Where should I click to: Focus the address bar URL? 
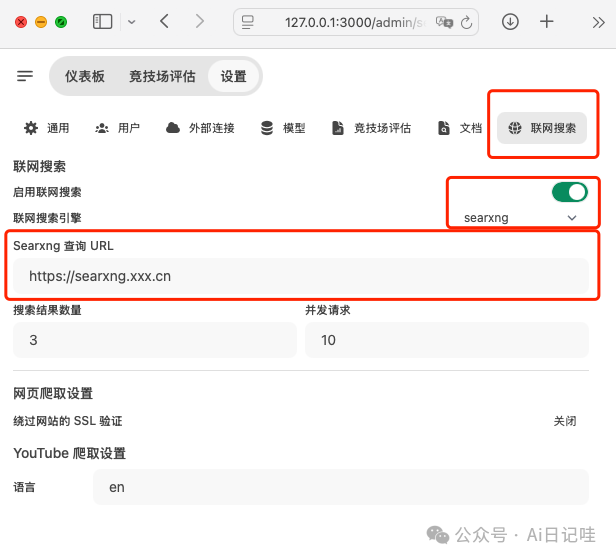click(354, 22)
